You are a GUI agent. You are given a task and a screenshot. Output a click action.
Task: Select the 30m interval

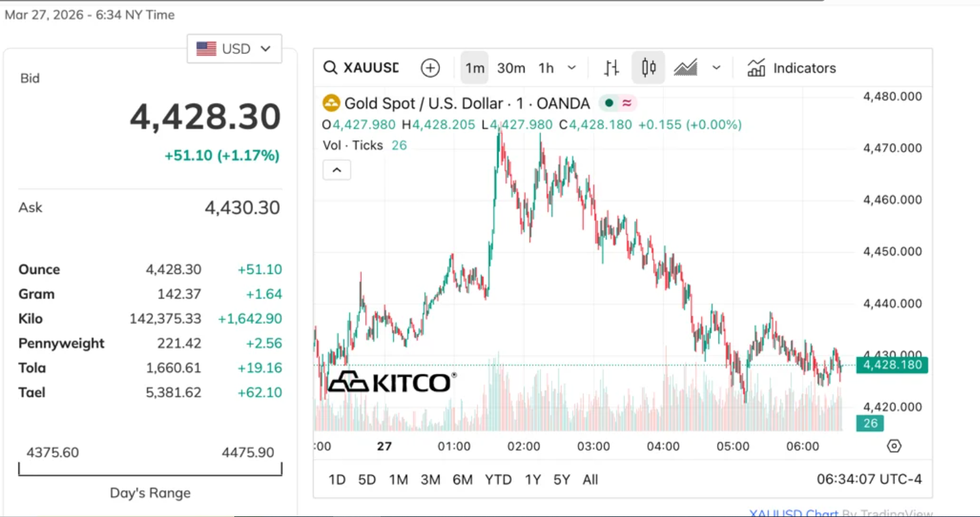point(511,68)
